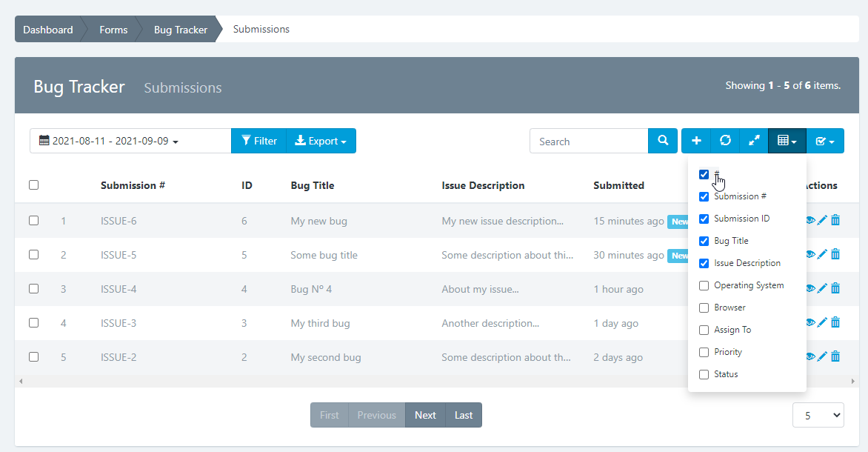Viewport: 868px width, 452px height.
Task: Click the horizontal scrollbar right arrow
Action: [x=853, y=381]
